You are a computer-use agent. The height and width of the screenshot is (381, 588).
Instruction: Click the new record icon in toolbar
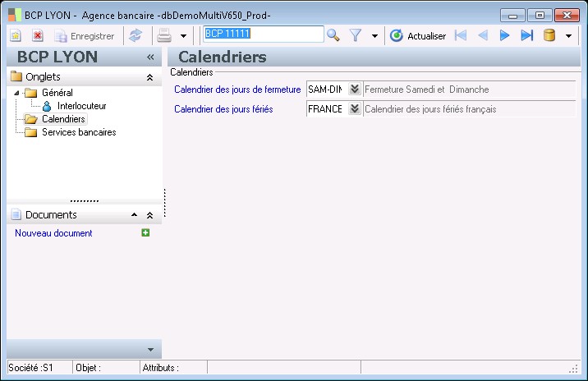[16, 36]
